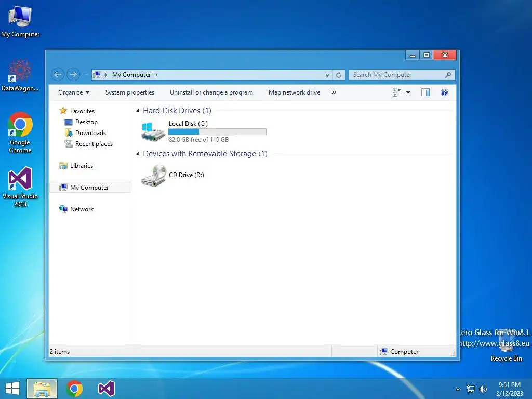
Task: Open Recent places in Favorites
Action: [x=94, y=144]
